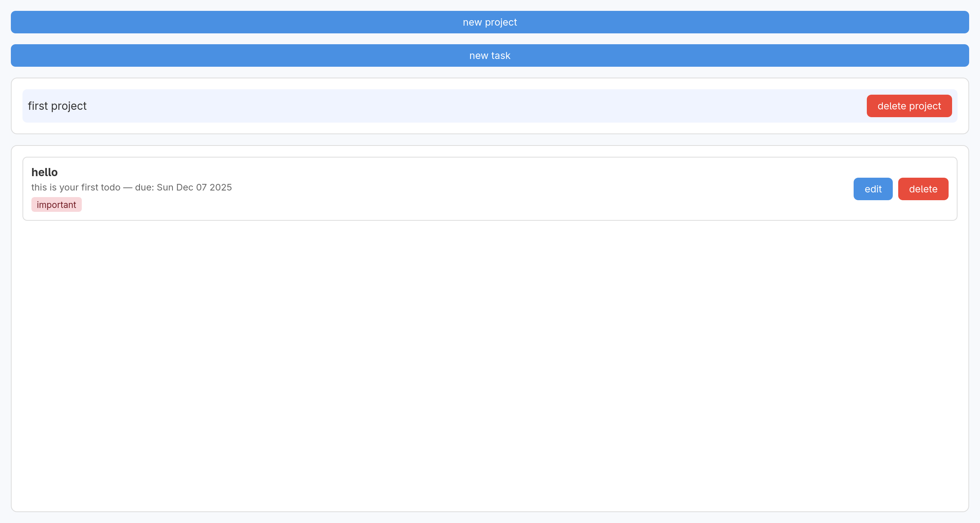Image resolution: width=980 pixels, height=523 pixels.
Task: Open the edit button for hello task
Action: pyautogui.click(x=873, y=189)
